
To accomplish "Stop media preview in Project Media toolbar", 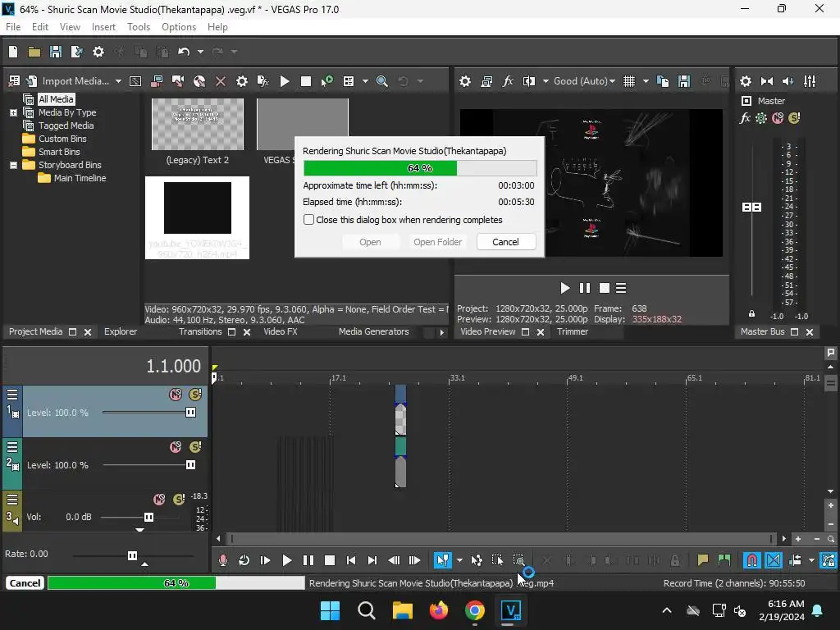I will [306, 81].
